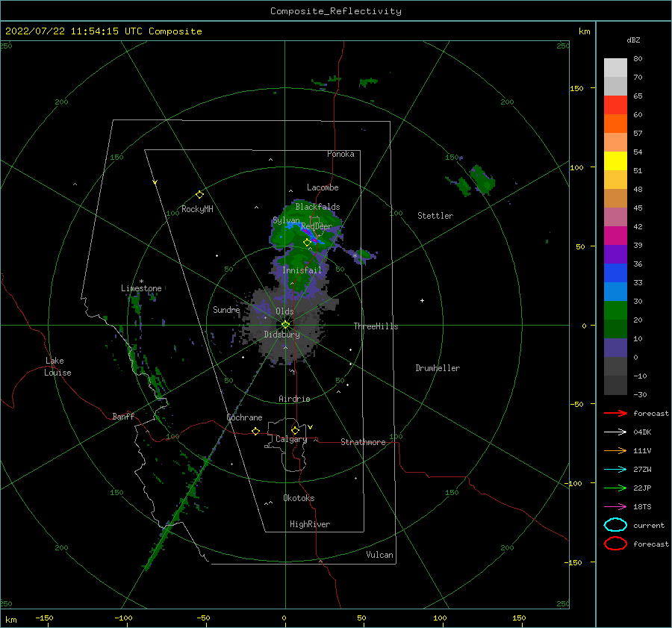Click the green echo cell northeast of Stettler
This screenshot has height=628, width=672.
[x=482, y=178]
